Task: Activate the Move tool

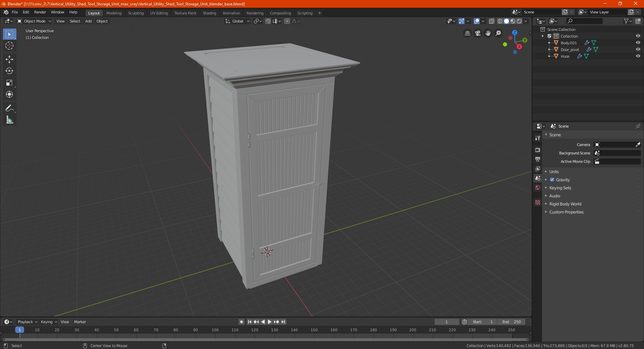Action: coord(9,59)
